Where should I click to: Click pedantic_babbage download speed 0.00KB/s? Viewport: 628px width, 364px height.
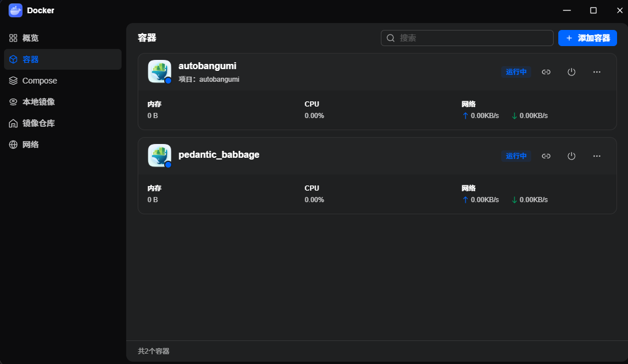click(534, 200)
